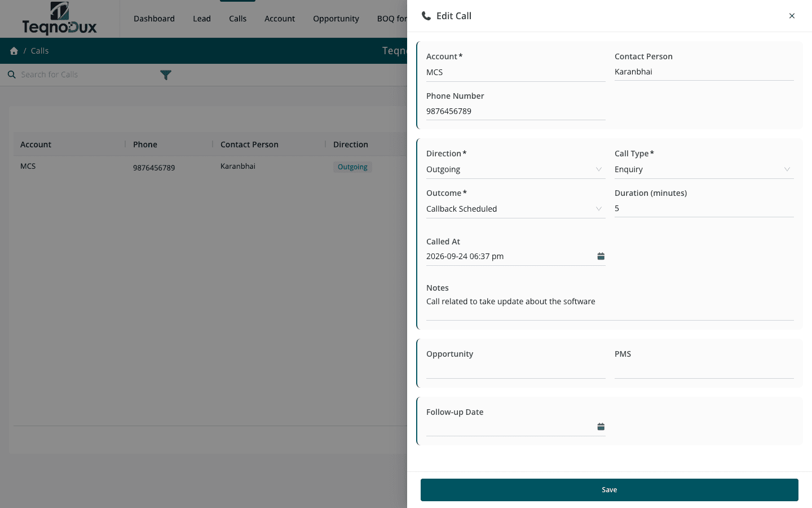Click the PMS input field

704,370
